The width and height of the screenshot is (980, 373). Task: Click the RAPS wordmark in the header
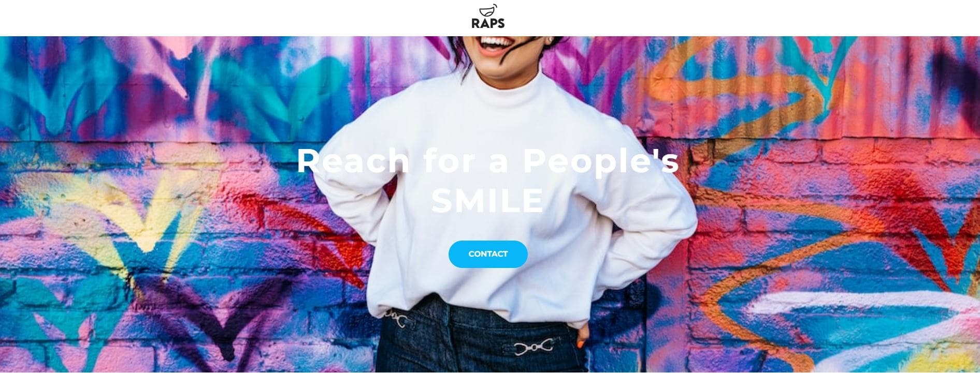488,23
